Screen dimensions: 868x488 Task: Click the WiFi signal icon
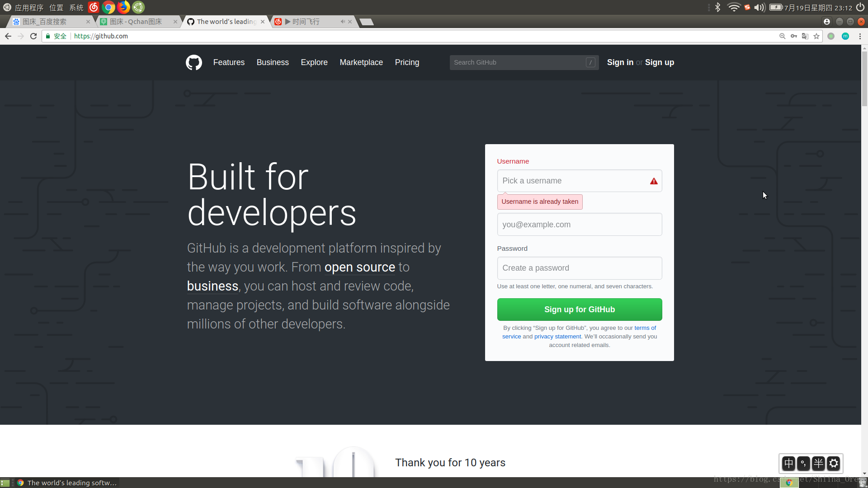pyautogui.click(x=730, y=7)
